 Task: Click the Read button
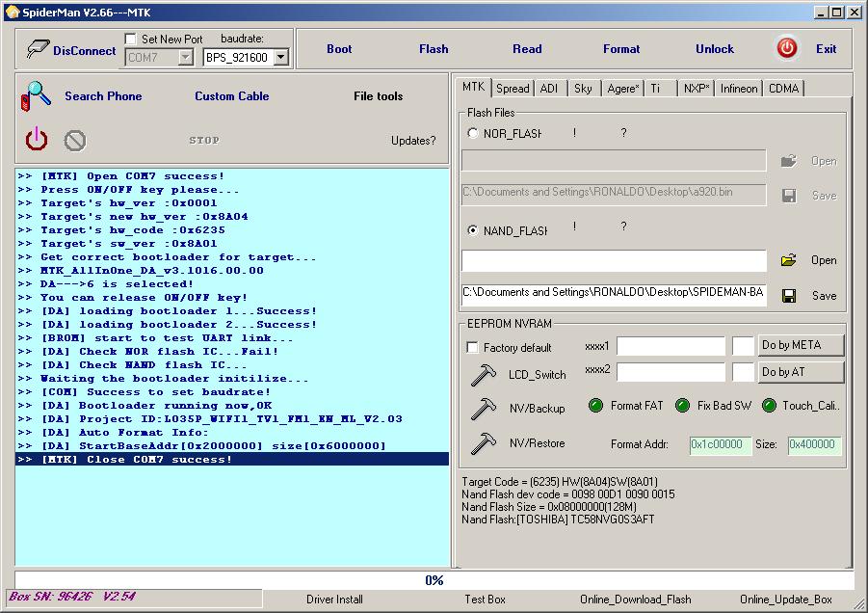point(527,49)
